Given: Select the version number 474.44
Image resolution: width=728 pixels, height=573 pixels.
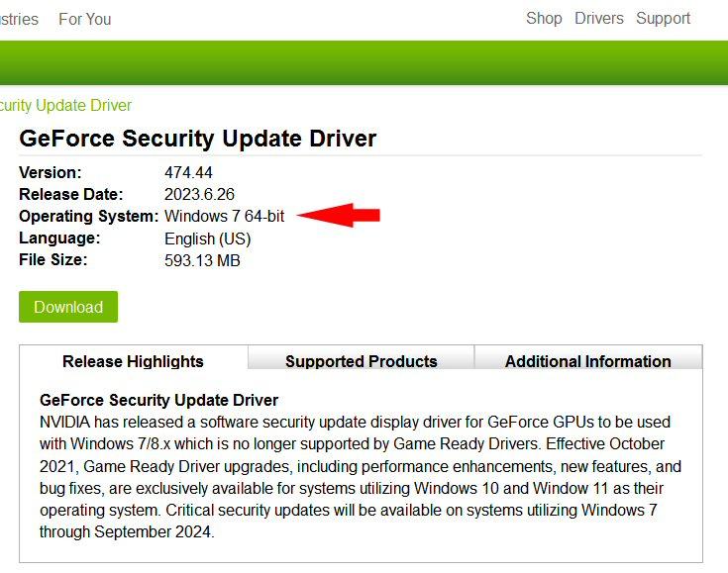Looking at the screenshot, I should (x=188, y=172).
